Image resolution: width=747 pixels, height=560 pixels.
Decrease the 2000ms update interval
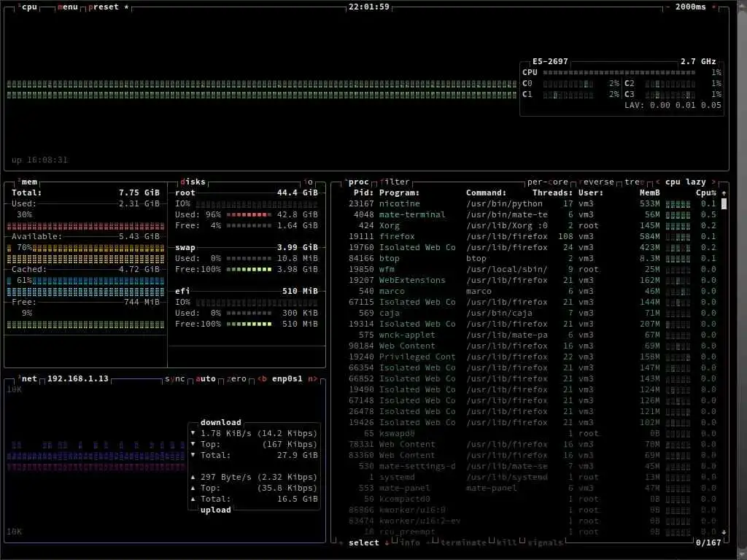(x=667, y=7)
